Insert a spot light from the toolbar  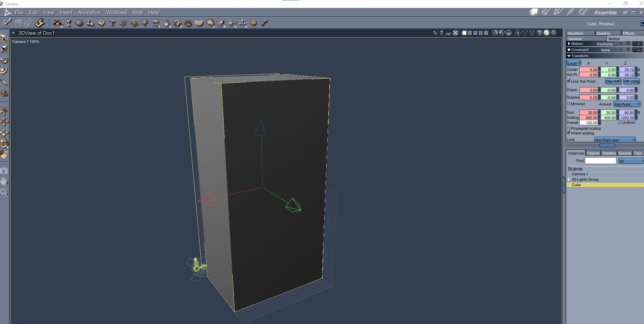coord(221,23)
